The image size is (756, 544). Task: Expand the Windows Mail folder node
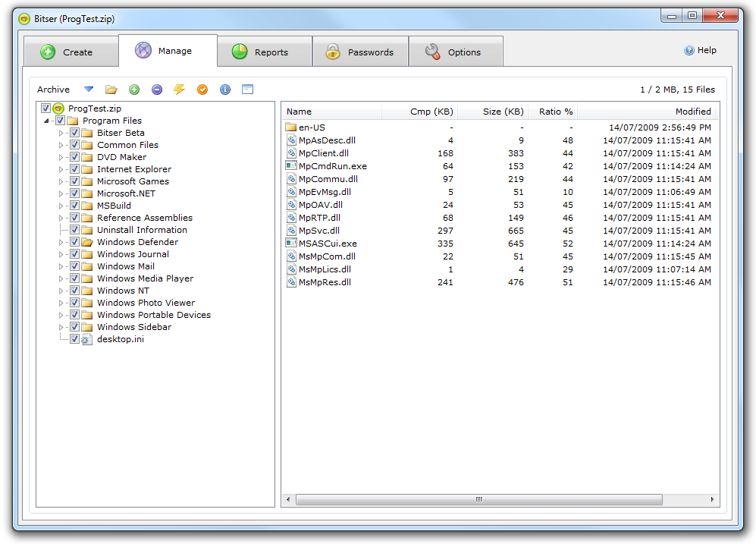[61, 267]
